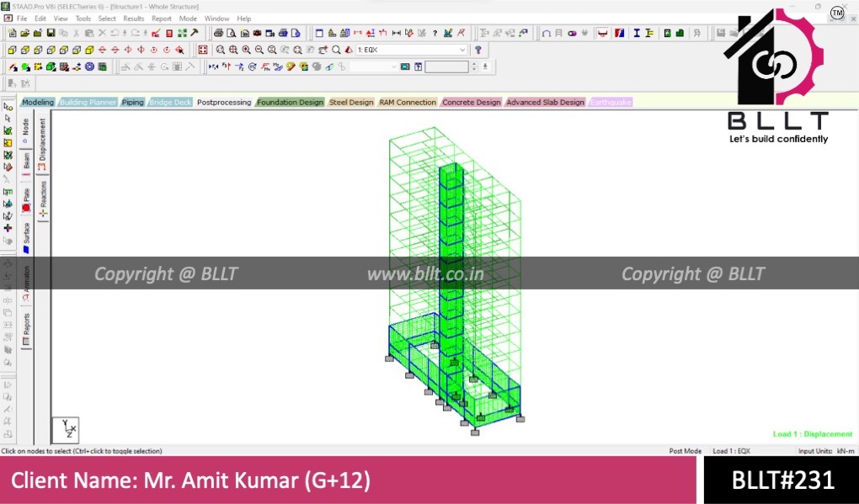This screenshot has width=859, height=504.
Task: Open the Mode menu
Action: pos(188,19)
